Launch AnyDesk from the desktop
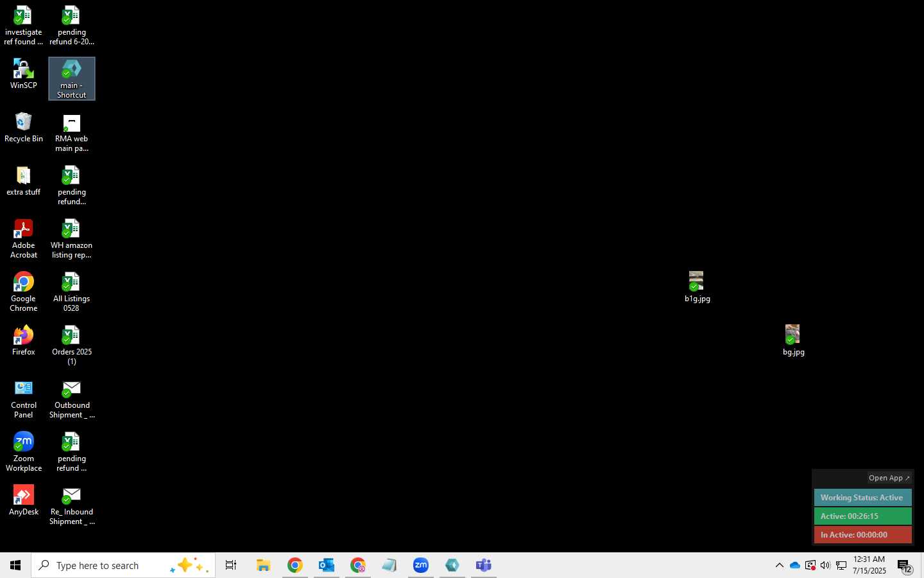Viewport: 924px width, 578px height. click(23, 500)
